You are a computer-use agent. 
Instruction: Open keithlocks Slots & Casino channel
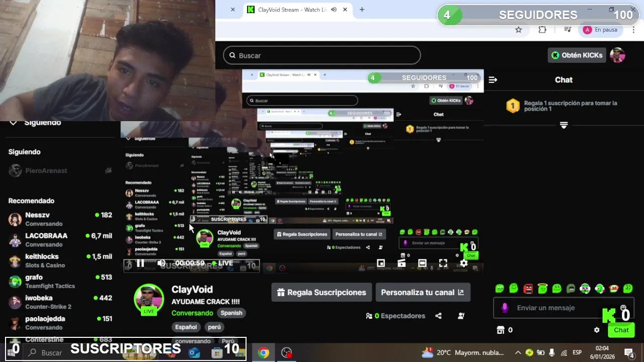coord(60,260)
